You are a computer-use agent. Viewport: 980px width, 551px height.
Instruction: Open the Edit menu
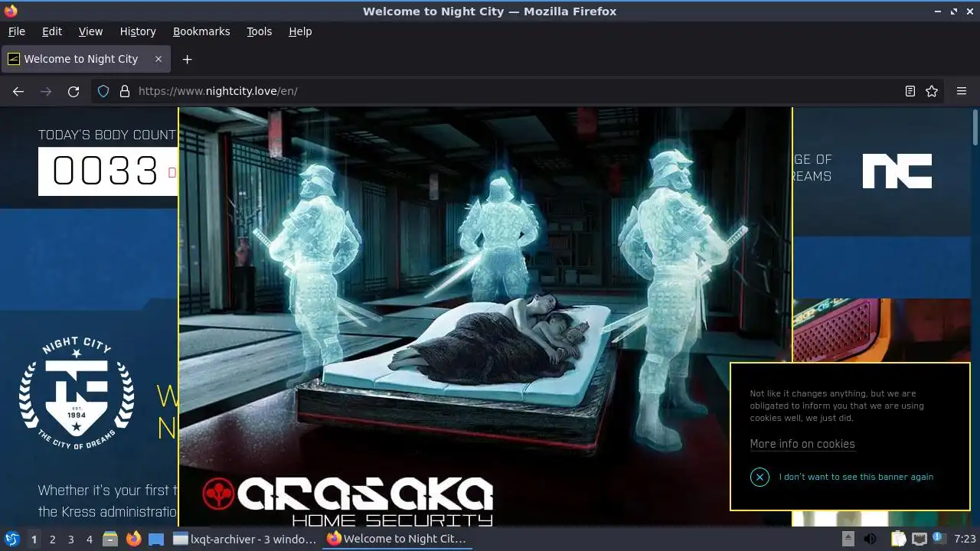click(x=52, y=31)
